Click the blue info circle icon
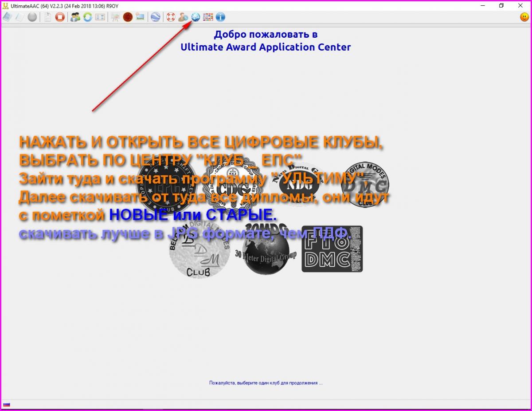The height and width of the screenshot is (411, 532). pos(220,17)
